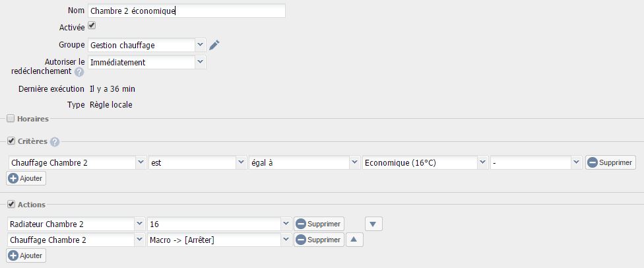
Task: Enable the Horaires section checkbox
Action: (x=11, y=119)
